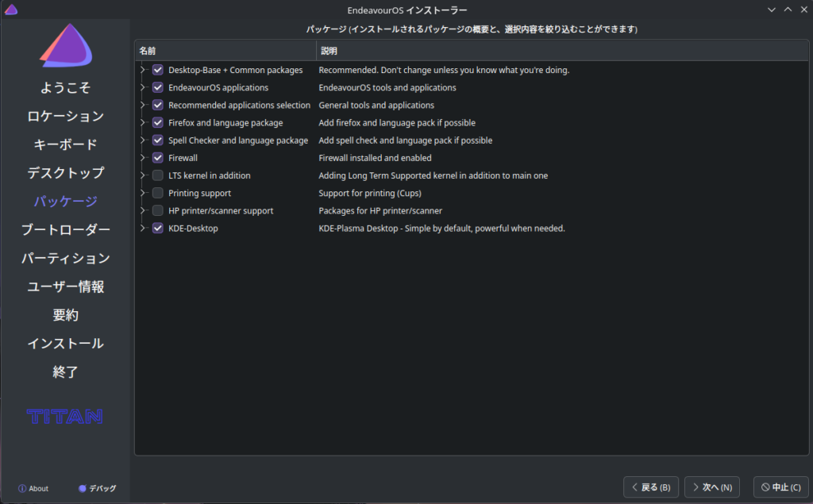This screenshot has width=813, height=504.
Task: Select the キーボード step in sidebar
Action: point(65,144)
